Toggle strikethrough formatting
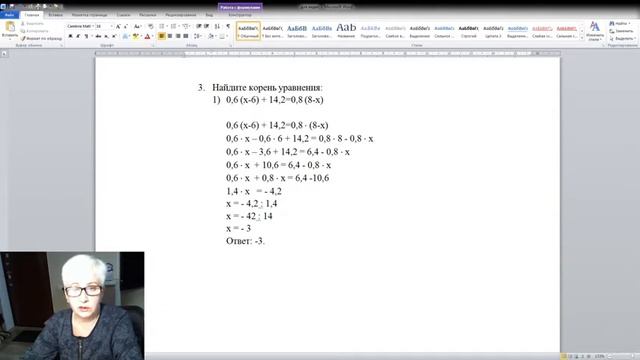The image size is (640, 360). click(98, 36)
